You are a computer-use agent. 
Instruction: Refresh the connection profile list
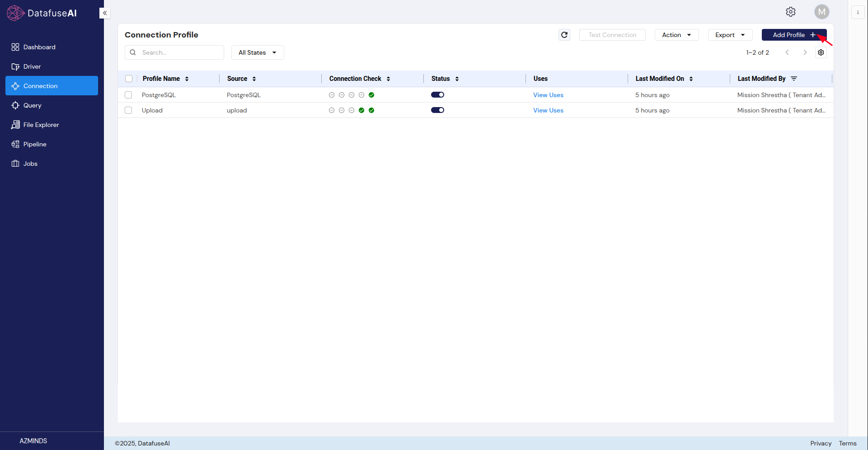point(564,35)
